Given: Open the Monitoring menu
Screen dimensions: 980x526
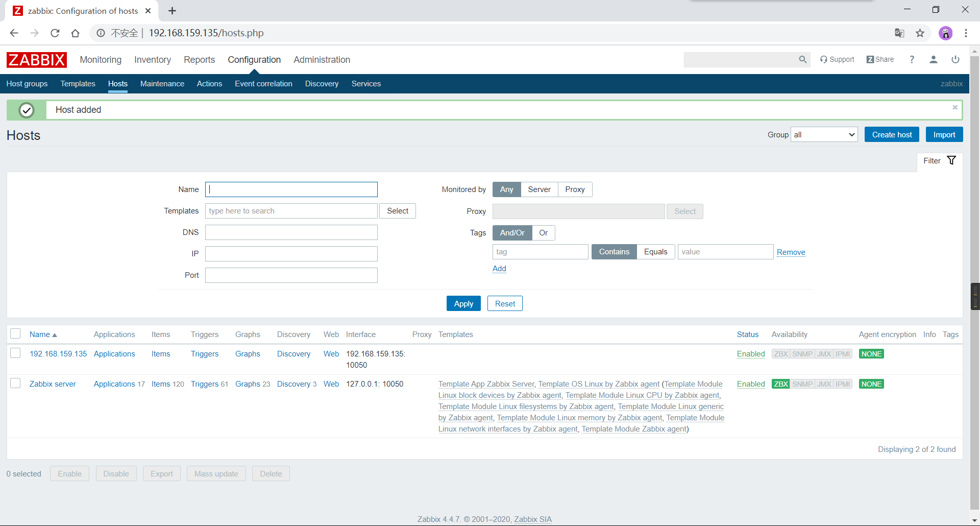Looking at the screenshot, I should click(x=101, y=60).
